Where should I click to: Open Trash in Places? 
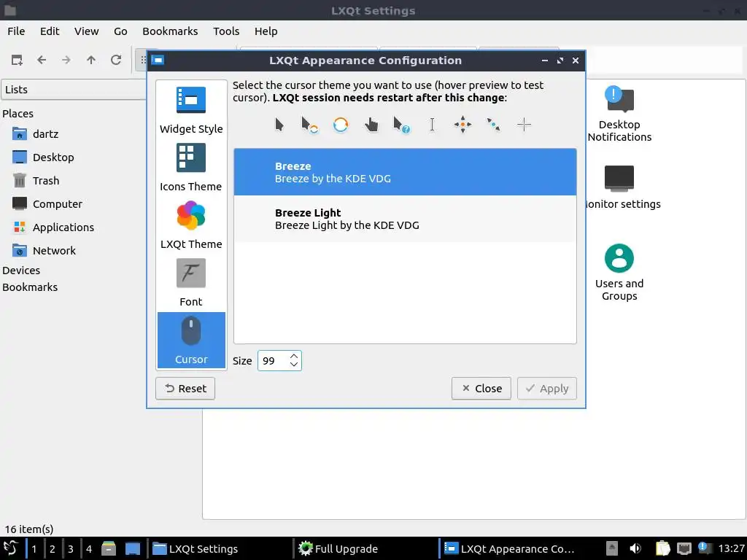tap(46, 181)
